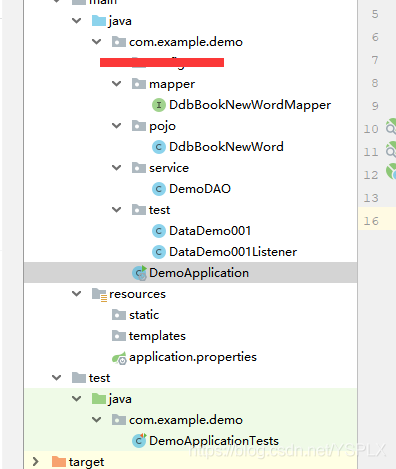Collapse the test java folder
The image size is (396, 469).
(x=77, y=399)
